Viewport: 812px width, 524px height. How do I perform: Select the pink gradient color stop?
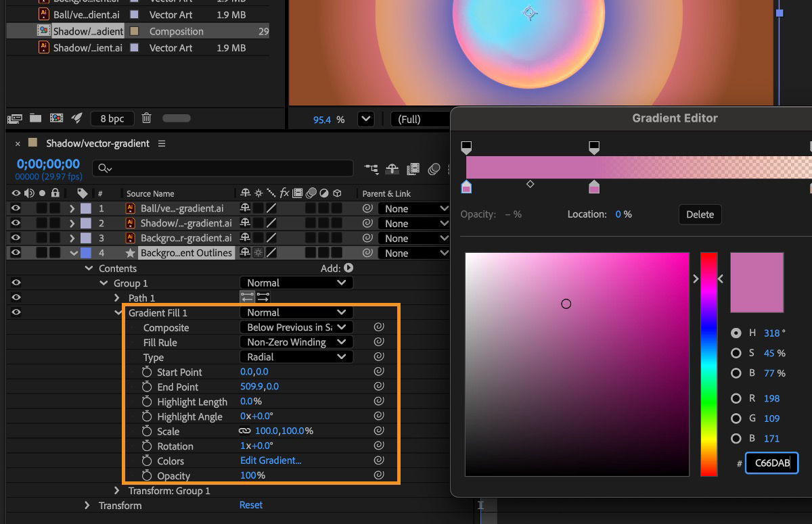pyautogui.click(x=594, y=187)
